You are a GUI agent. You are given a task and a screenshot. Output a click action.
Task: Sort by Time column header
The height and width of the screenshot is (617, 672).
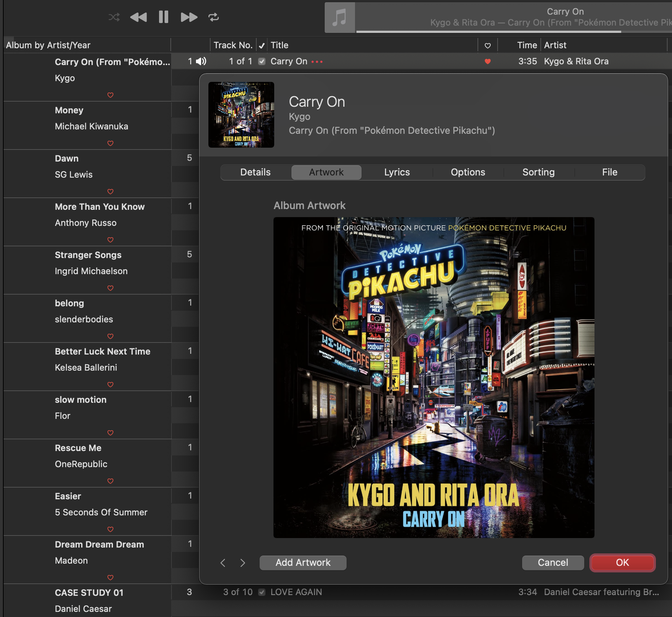pos(519,45)
